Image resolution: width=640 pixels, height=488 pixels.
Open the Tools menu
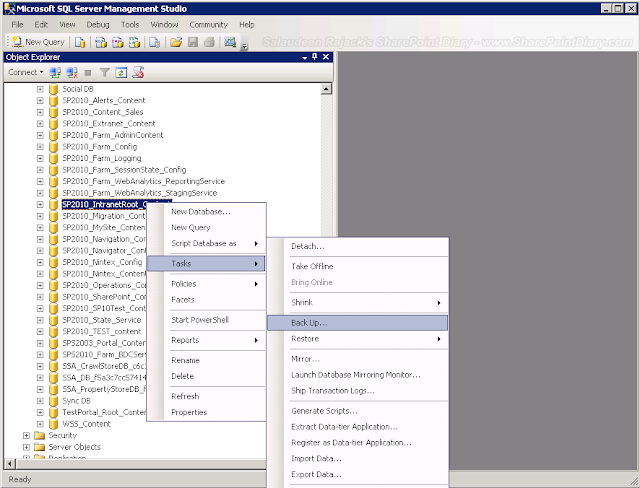click(130, 24)
